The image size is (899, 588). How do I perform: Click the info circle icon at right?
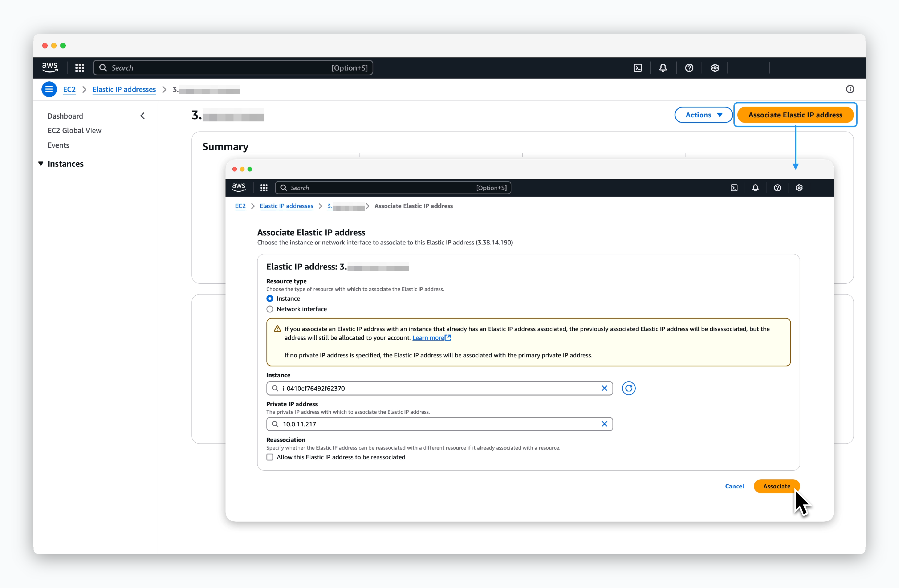[850, 89]
